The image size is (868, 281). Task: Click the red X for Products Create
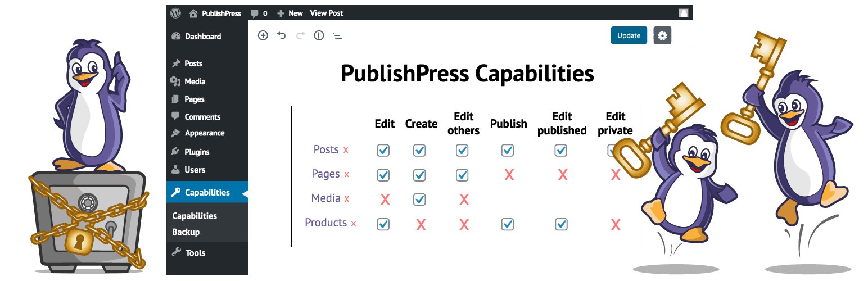pyautogui.click(x=421, y=225)
